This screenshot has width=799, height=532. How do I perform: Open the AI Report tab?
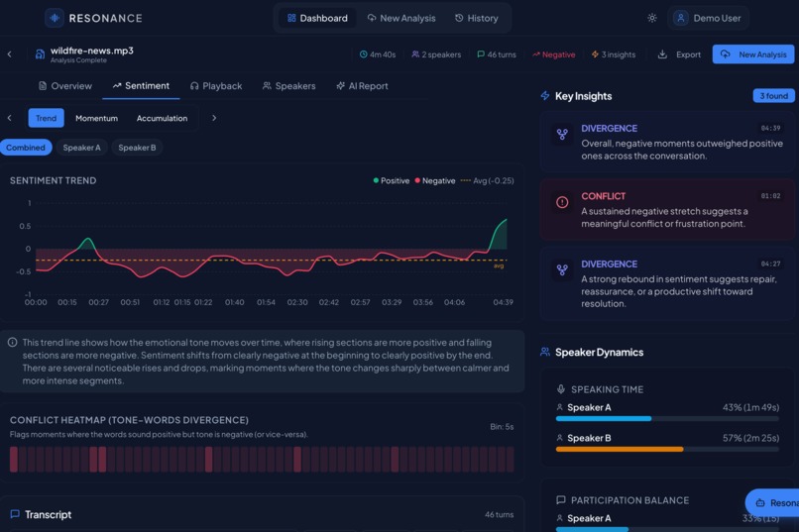[x=362, y=86]
